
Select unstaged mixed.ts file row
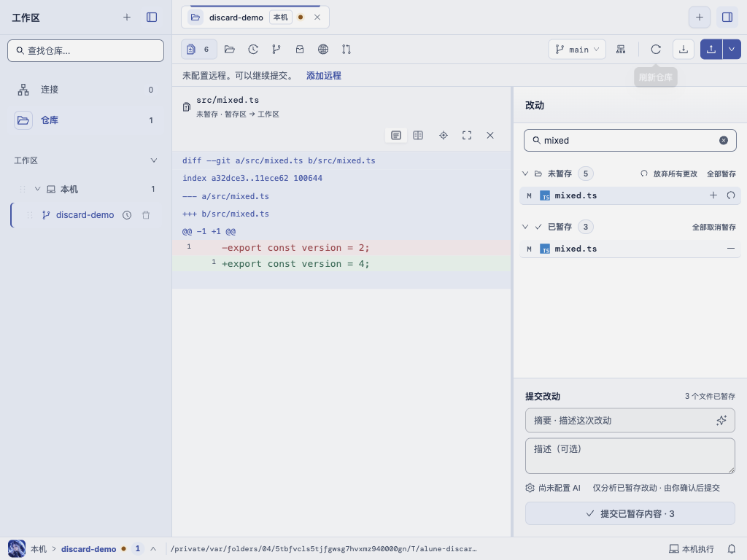(x=630, y=195)
